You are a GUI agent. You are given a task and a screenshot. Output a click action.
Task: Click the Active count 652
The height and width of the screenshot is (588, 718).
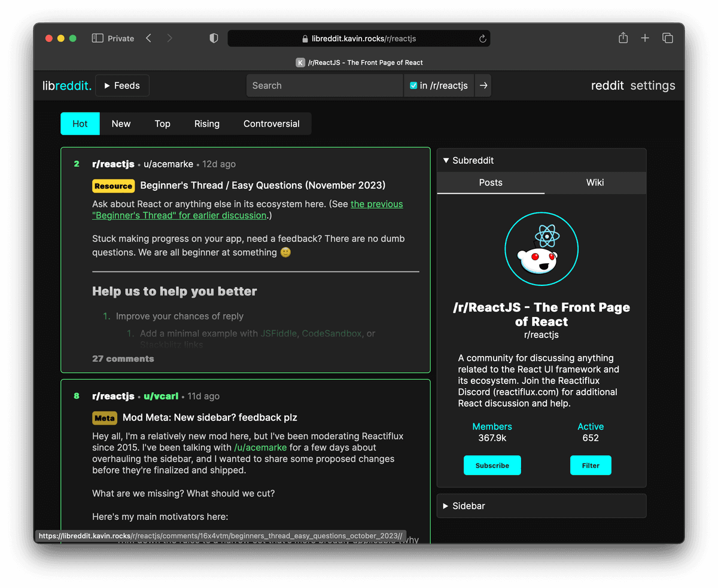(x=591, y=438)
